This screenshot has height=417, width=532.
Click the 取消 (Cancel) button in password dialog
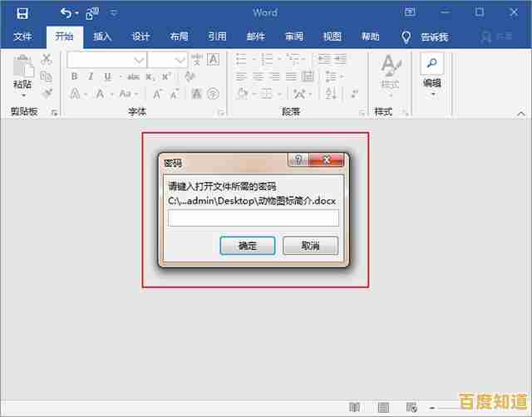coord(310,245)
